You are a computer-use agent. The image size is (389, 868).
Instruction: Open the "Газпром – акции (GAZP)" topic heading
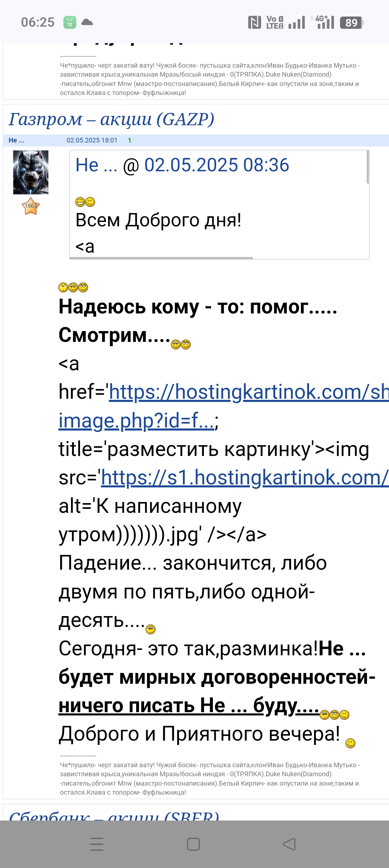point(112,119)
